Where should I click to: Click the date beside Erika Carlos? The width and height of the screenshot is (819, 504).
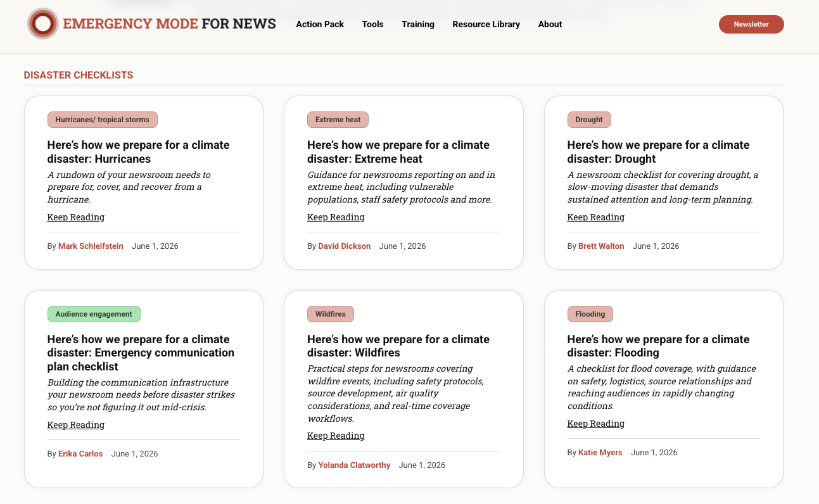tap(134, 454)
